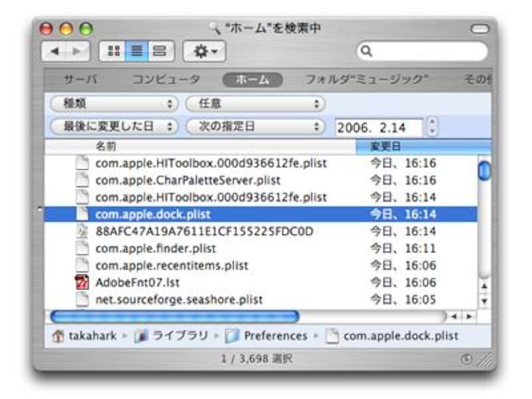Open the 次の指定日 dropdown
Viewport: 532px width, 399px height.
[255, 126]
